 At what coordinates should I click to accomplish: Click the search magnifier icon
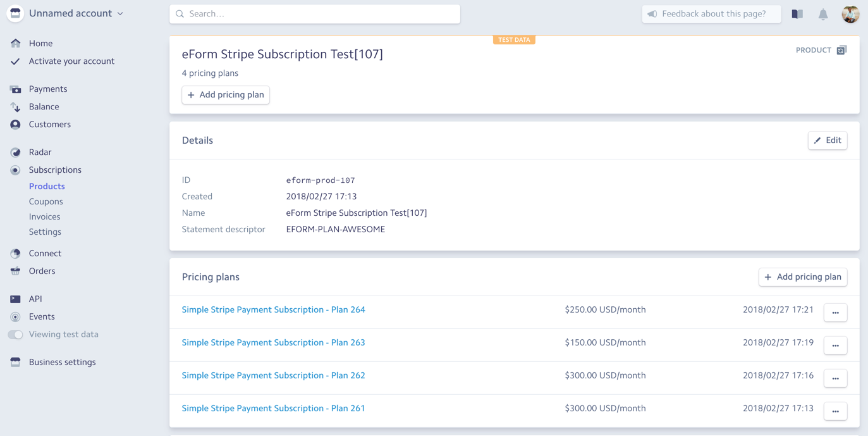coord(180,14)
